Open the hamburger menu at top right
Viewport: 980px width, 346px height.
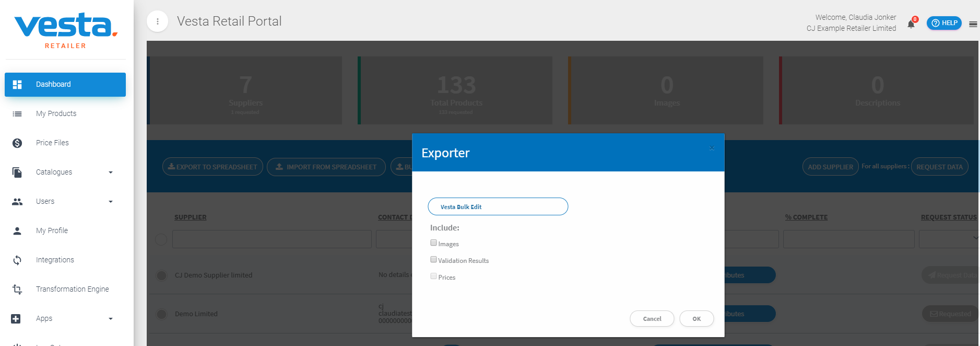point(973,24)
